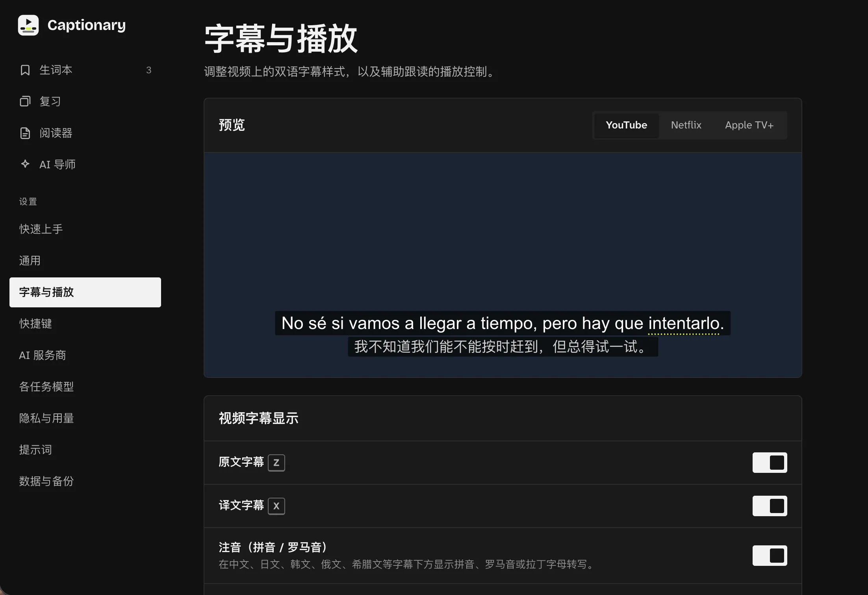This screenshot has width=868, height=595.
Task: Click the document icon beside 阅读器
Action: pos(25,133)
